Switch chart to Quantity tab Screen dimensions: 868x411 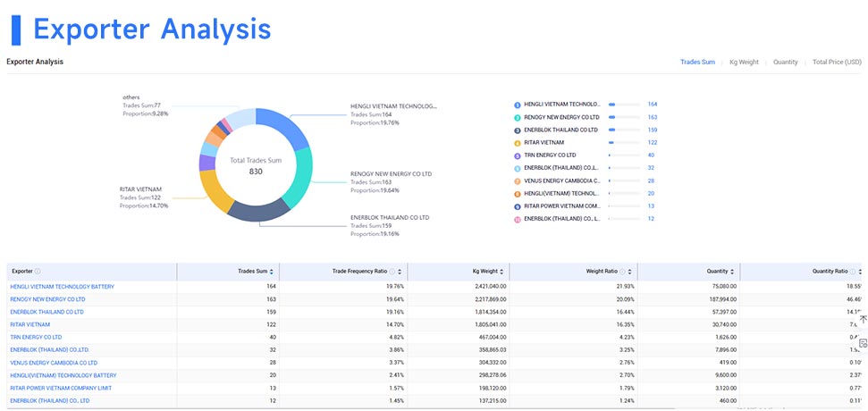pos(786,62)
